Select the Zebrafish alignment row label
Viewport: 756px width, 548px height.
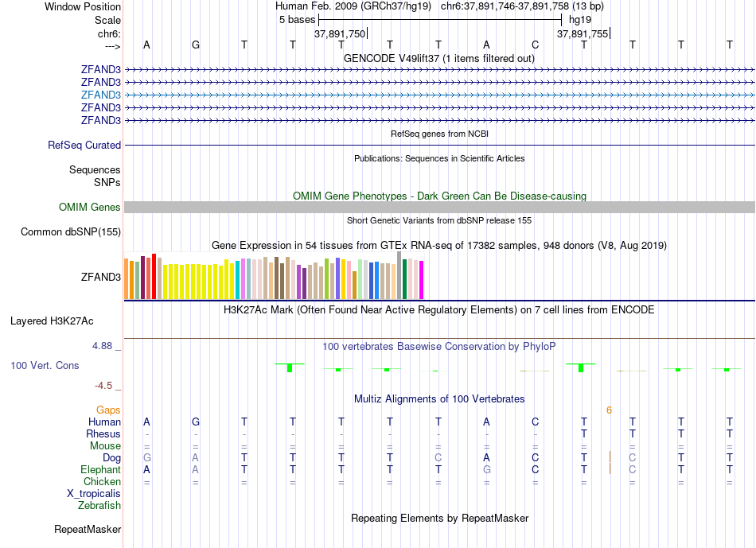pyautogui.click(x=99, y=506)
